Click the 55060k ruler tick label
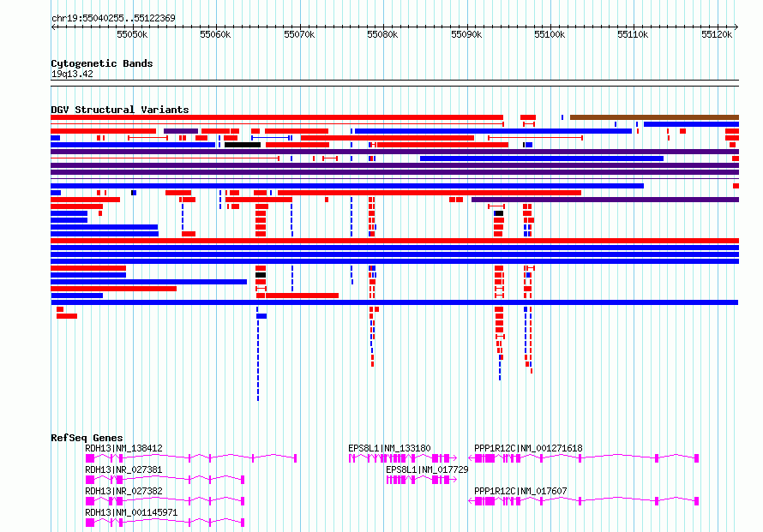763x532 pixels. pyautogui.click(x=215, y=34)
